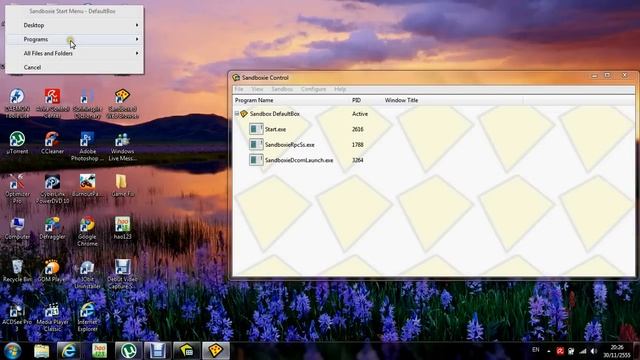Open hao123 from the taskbar
This screenshot has height=360, width=640.
point(99,351)
